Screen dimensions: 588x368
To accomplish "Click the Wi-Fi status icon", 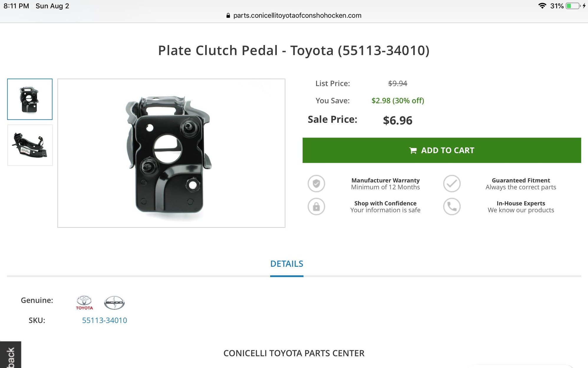I will pos(542,6).
